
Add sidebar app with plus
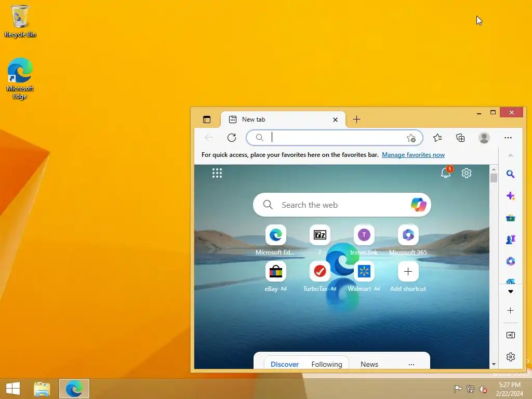tap(510, 311)
